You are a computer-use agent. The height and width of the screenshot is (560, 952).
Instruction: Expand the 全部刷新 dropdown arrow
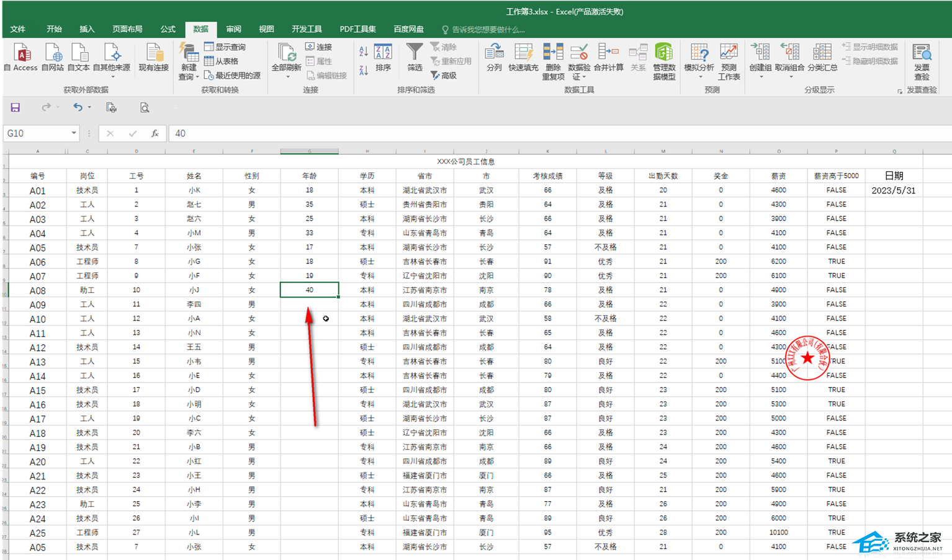tap(287, 77)
